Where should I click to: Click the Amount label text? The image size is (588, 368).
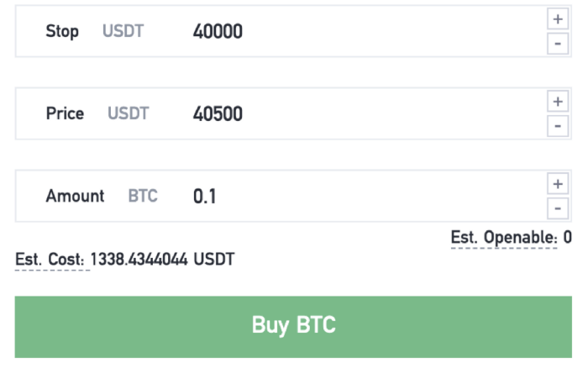75,197
